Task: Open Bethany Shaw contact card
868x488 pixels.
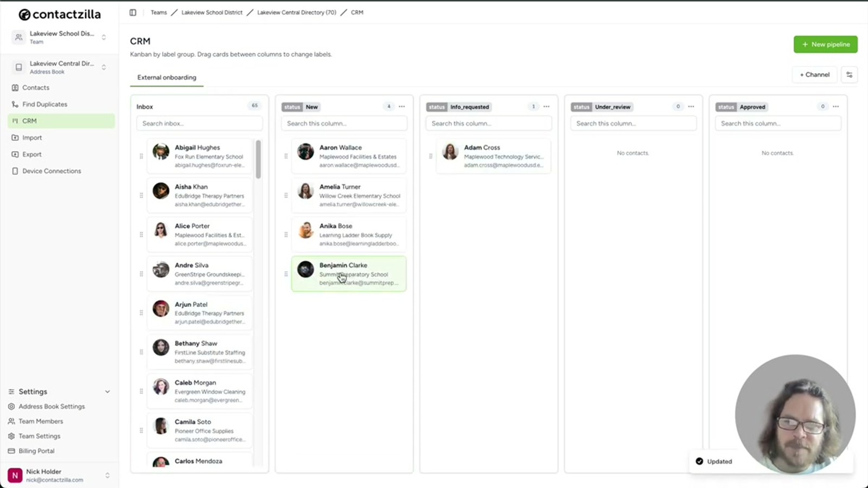Action: point(200,352)
